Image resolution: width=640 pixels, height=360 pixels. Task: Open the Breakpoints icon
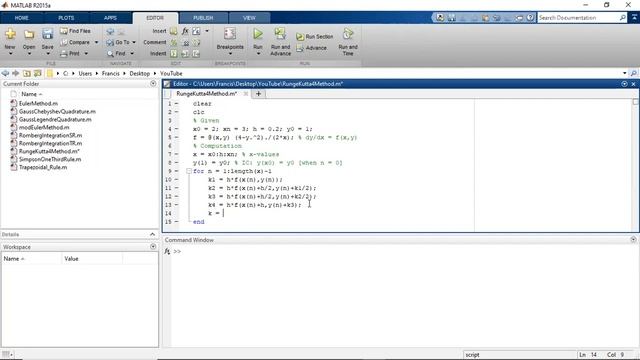pos(230,34)
